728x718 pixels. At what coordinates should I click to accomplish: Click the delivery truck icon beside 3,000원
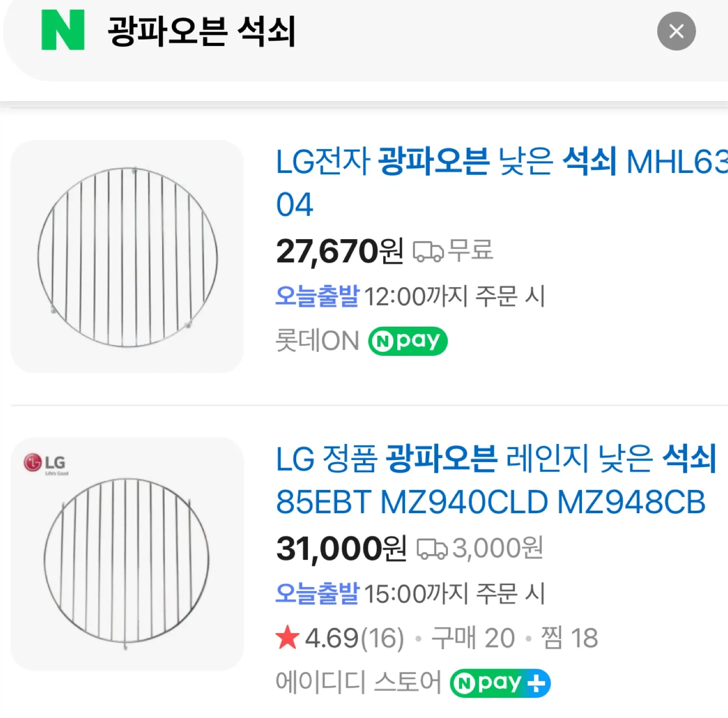431,549
